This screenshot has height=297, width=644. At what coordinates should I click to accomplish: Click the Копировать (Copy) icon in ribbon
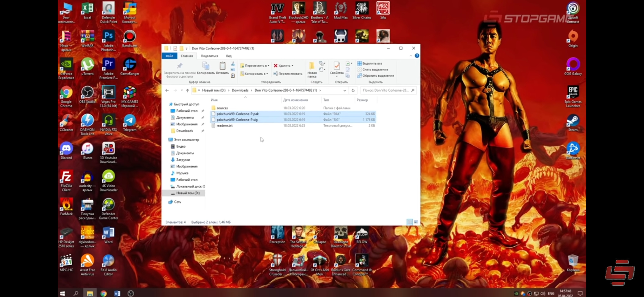(206, 66)
